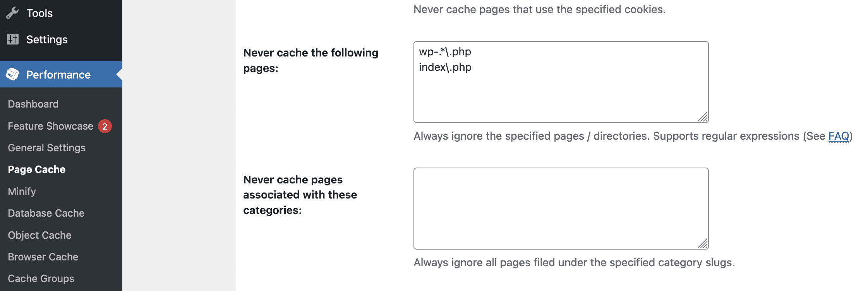Go to Performance Dashboard
Image resolution: width=868 pixels, height=291 pixels.
33,104
